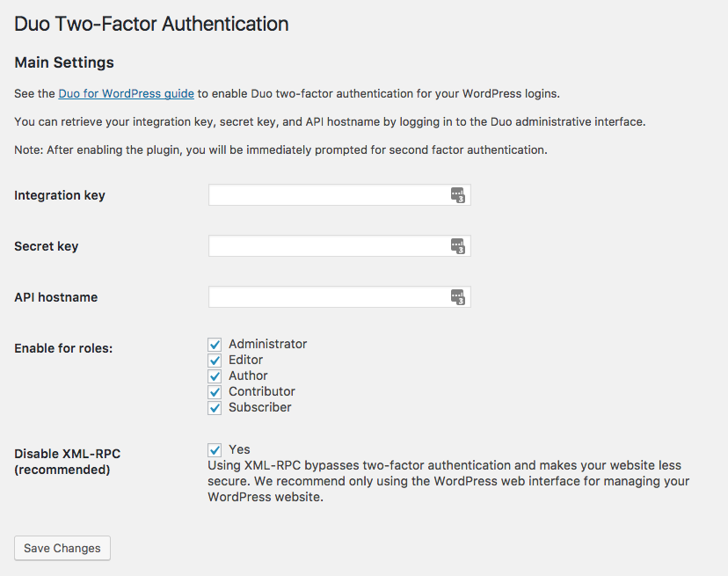This screenshot has height=576, width=728.
Task: Open the Duo for WordPress guide link
Action: [x=126, y=93]
